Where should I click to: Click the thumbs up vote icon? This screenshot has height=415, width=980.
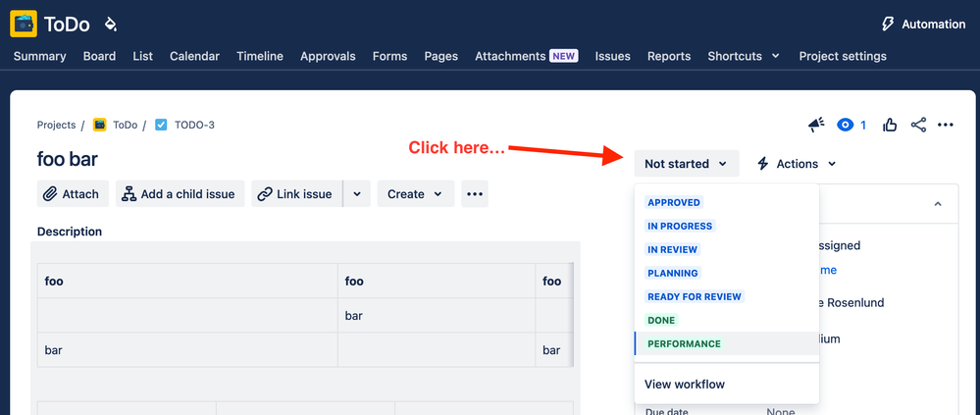tap(890, 125)
